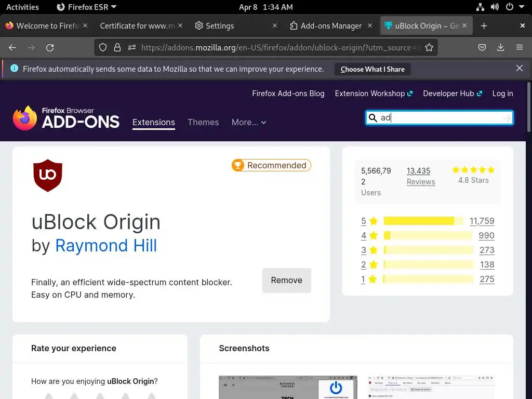Open the Extension Workshop link
The width and height of the screenshot is (532, 399).
click(x=374, y=94)
